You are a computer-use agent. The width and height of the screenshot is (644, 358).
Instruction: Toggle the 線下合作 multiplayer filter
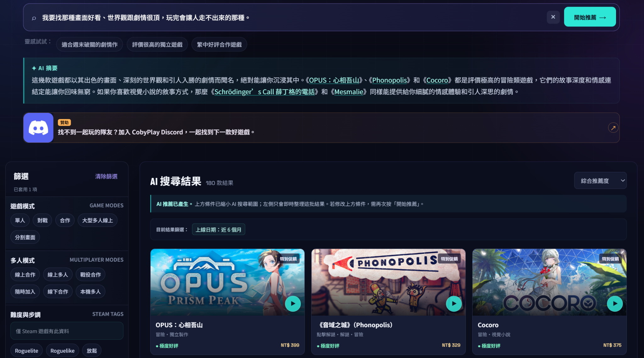point(58,292)
